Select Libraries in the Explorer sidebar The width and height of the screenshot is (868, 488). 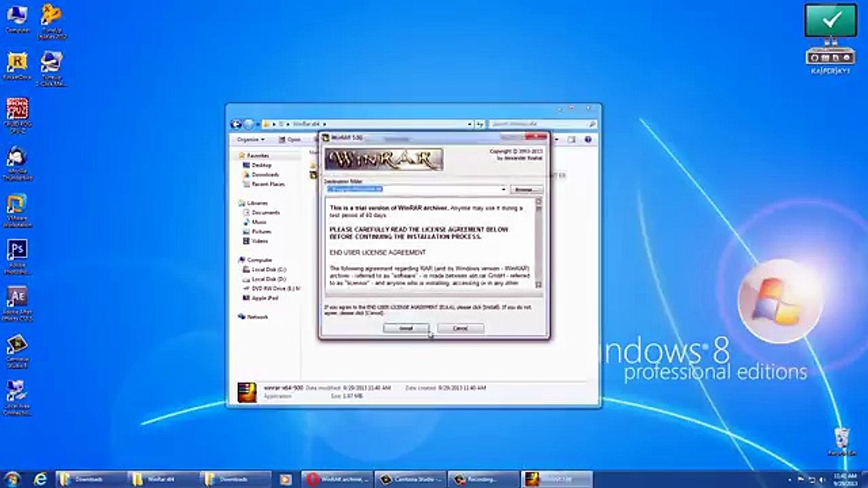[254, 203]
